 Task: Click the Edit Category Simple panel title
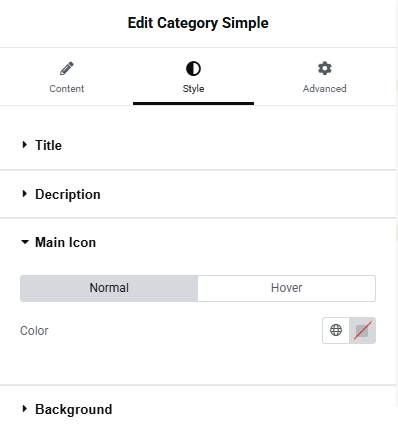pos(198,23)
